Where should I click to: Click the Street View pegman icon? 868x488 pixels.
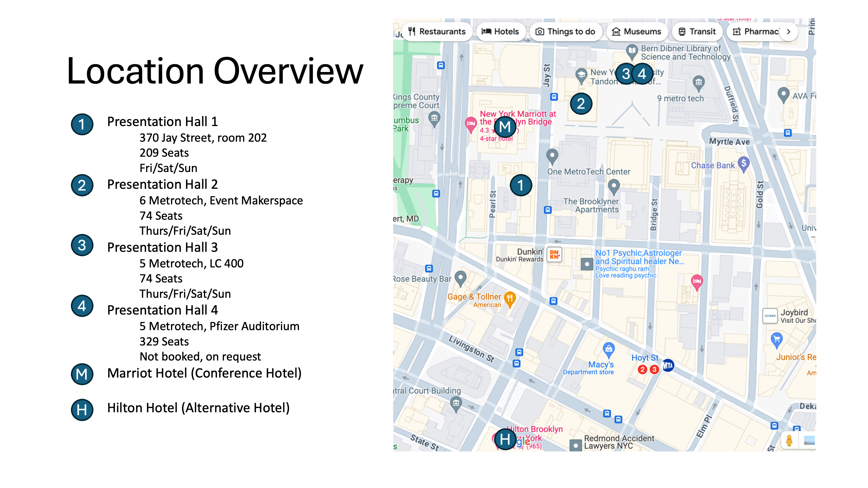[x=789, y=440]
